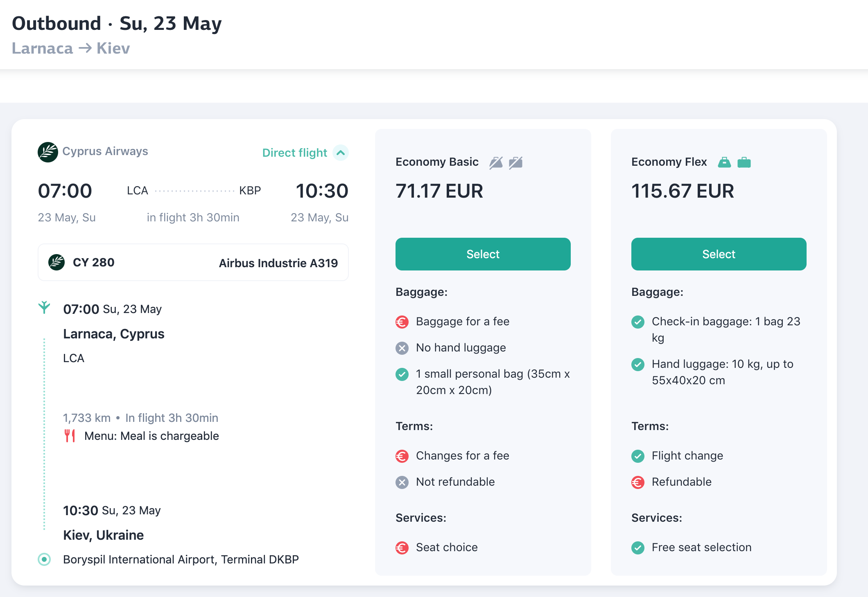Viewport: 868px width, 597px height.
Task: Click the LCA code in the route summary line
Action: click(x=138, y=191)
